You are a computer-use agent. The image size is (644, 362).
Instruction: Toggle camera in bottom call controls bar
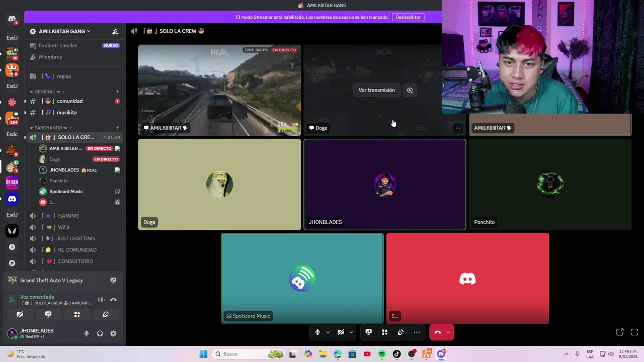pyautogui.click(x=341, y=332)
